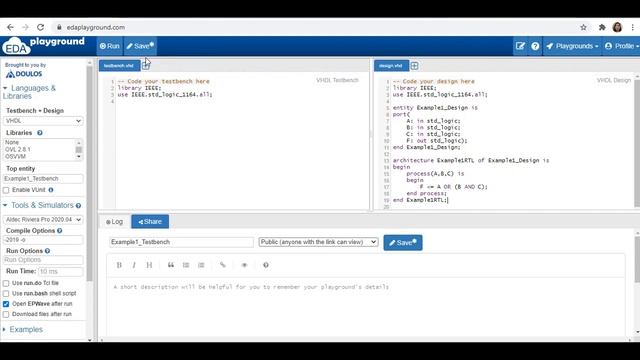Image resolution: width=640 pixels, height=360 pixels.
Task: Open the Testbench + Design language dropdown
Action: 43,121
